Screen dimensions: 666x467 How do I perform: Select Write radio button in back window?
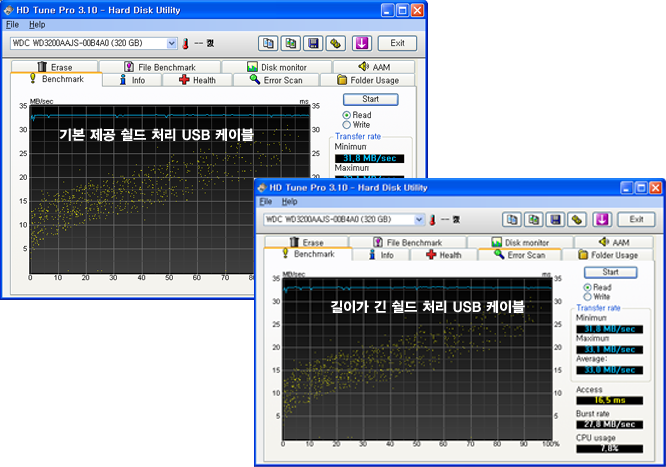click(347, 125)
